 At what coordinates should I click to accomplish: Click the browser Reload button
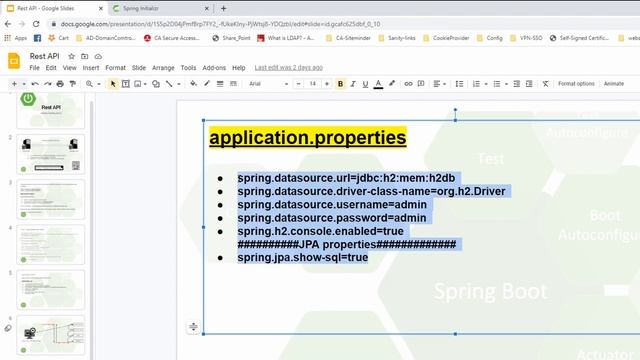point(36,24)
